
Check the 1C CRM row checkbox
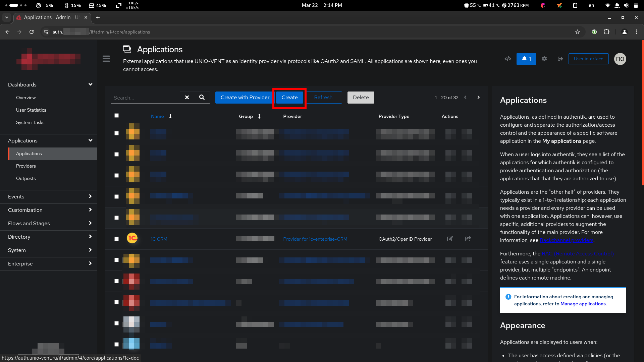click(116, 239)
